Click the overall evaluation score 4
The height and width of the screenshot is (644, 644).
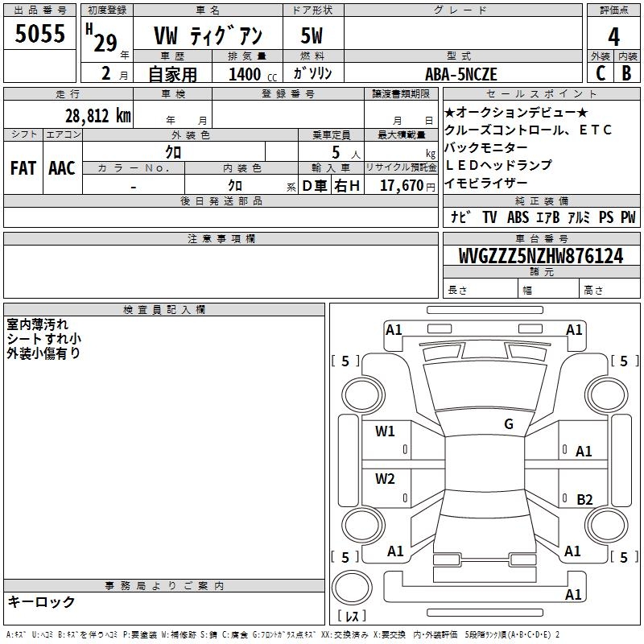pyautogui.click(x=613, y=35)
